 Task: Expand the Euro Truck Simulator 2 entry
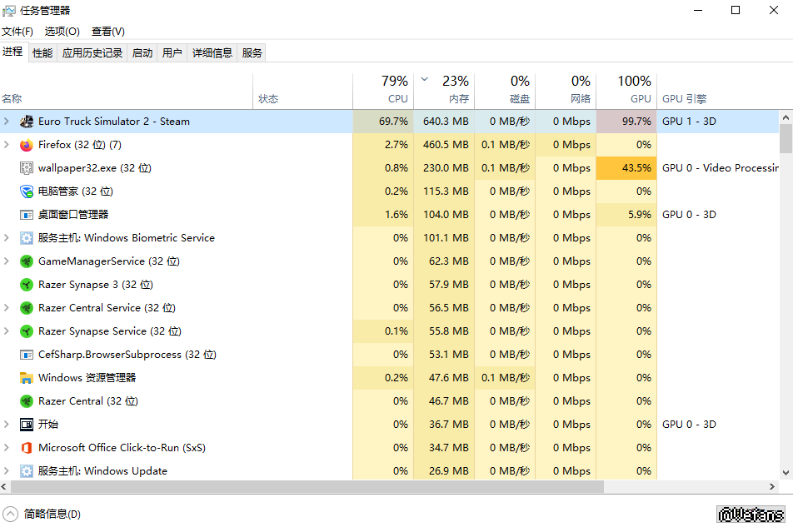(7, 122)
